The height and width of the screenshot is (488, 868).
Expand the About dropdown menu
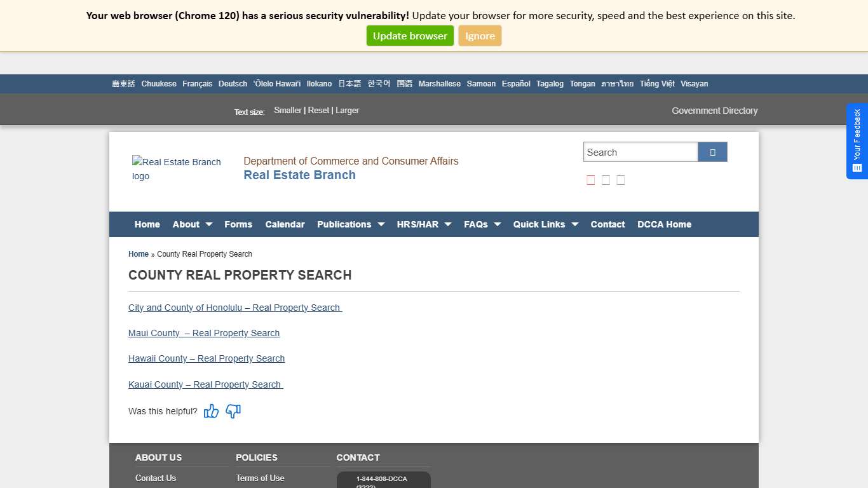pos(192,224)
